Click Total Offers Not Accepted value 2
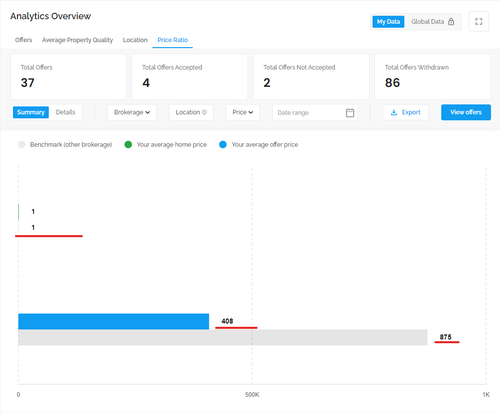Image resolution: width=500 pixels, height=412 pixels. tap(267, 83)
